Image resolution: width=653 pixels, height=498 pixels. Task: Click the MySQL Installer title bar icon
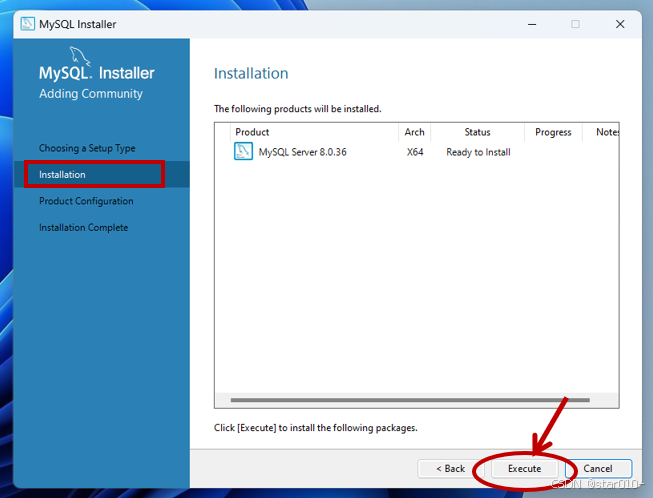tap(27, 24)
